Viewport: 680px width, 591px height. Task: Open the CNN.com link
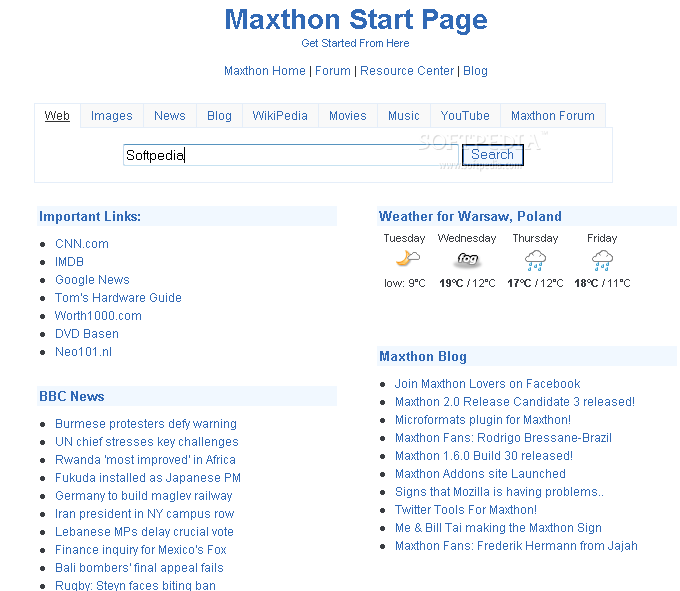(82, 244)
